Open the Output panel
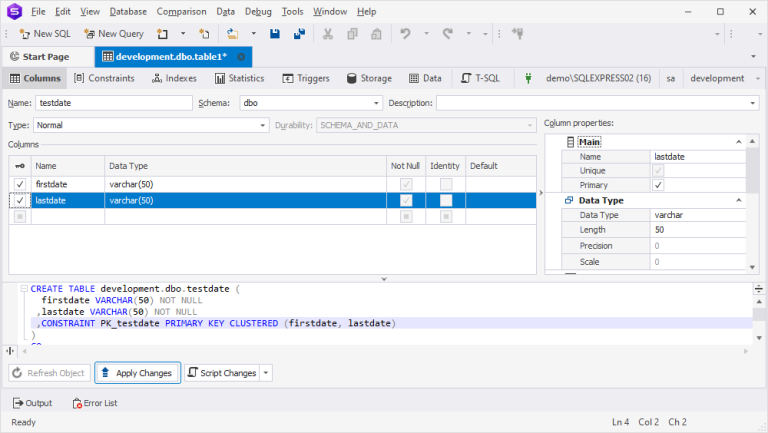This screenshot has height=433, width=768. click(32, 403)
